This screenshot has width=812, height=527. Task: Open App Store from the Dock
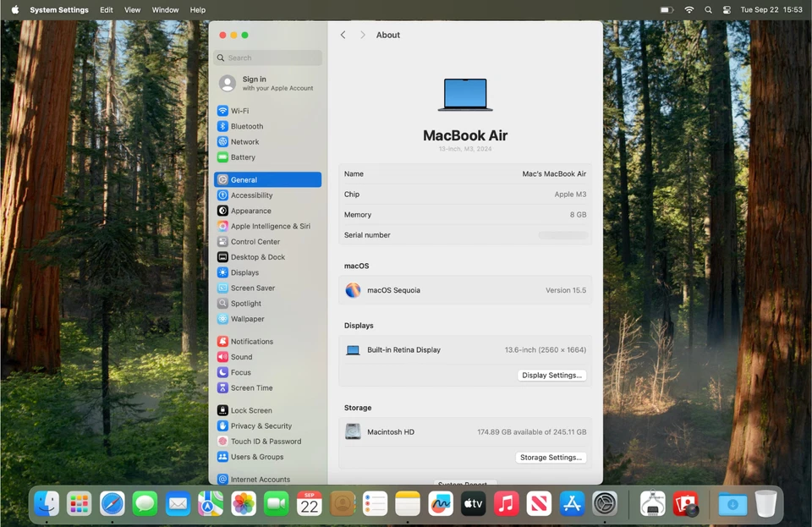[572, 503]
